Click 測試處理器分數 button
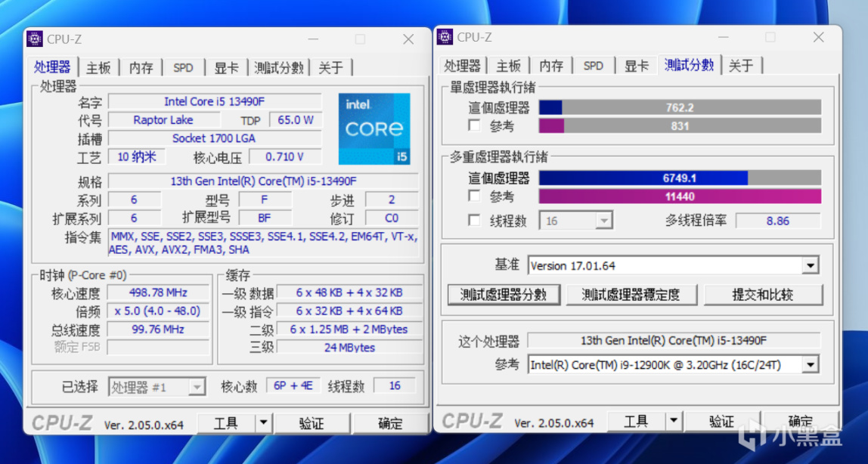Image resolution: width=868 pixels, height=464 pixels. coord(504,295)
